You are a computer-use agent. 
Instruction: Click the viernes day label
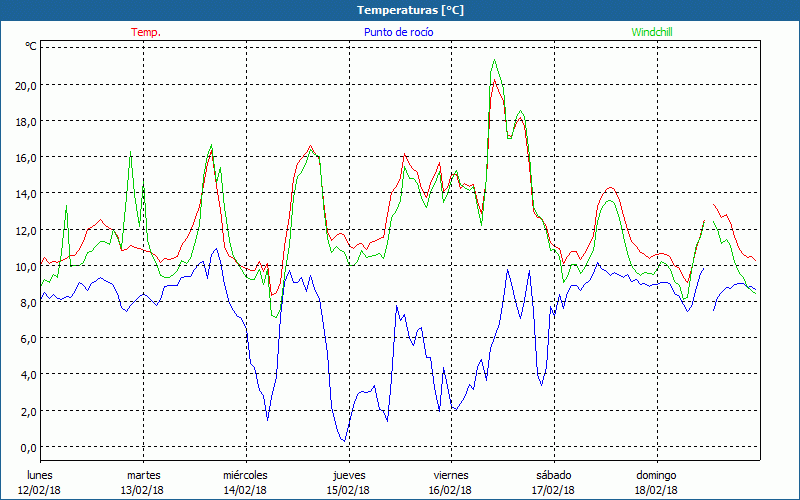(x=451, y=475)
